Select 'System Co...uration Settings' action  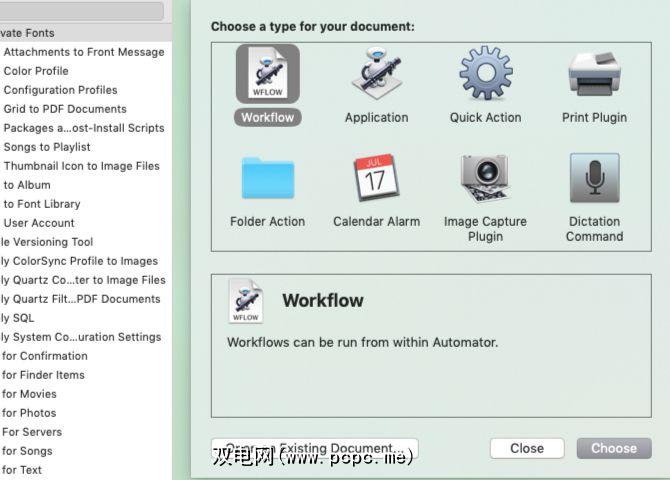coord(85,337)
